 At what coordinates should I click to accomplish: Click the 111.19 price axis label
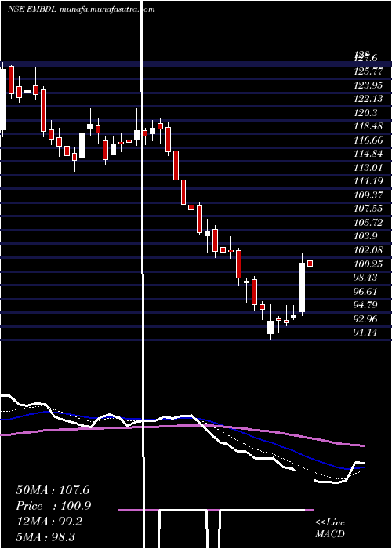tap(368, 181)
